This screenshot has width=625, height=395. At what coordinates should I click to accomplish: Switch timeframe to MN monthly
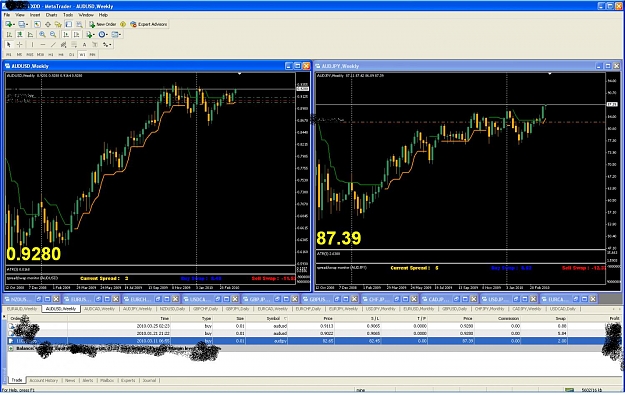(x=92, y=55)
